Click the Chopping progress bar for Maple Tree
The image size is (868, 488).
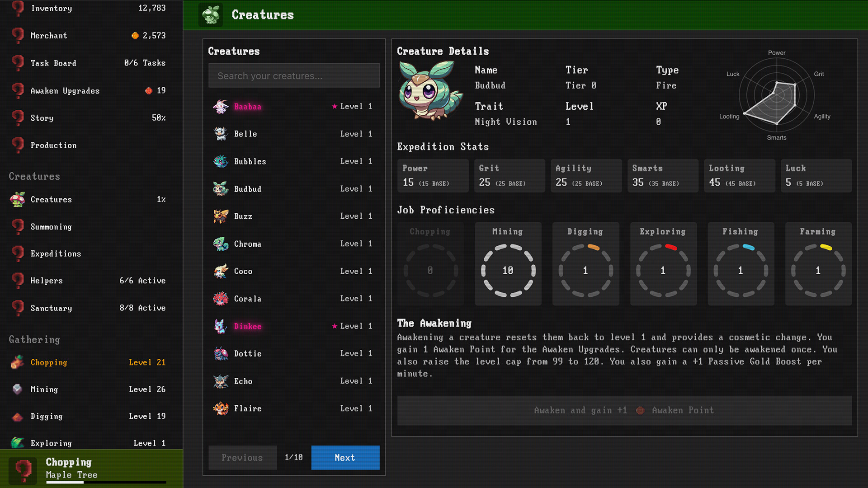pos(106,483)
